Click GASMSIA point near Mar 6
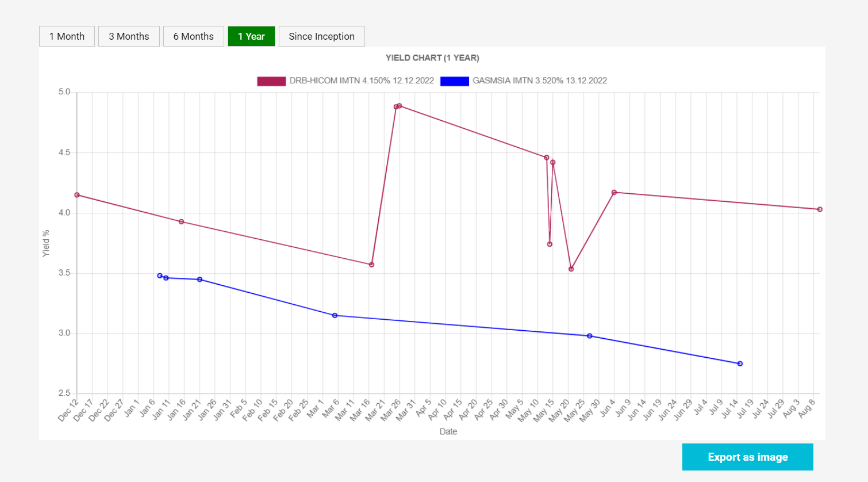Image resolution: width=868 pixels, height=482 pixels. point(335,315)
